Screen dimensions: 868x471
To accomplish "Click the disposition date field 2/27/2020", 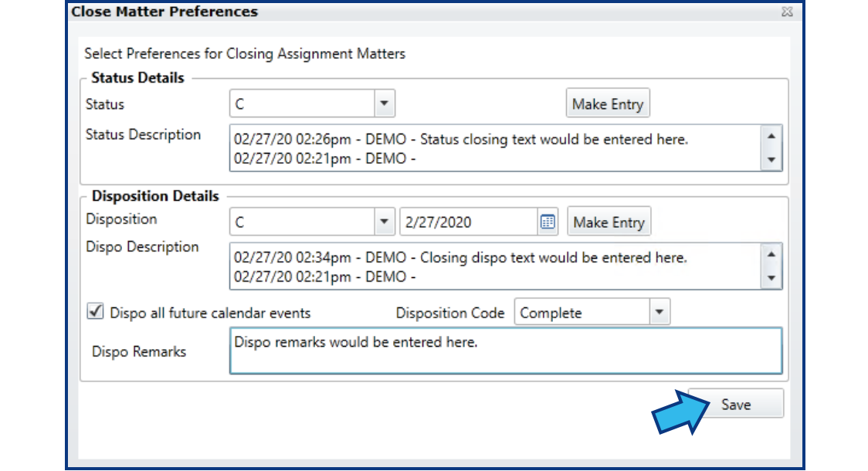I will pos(468,222).
